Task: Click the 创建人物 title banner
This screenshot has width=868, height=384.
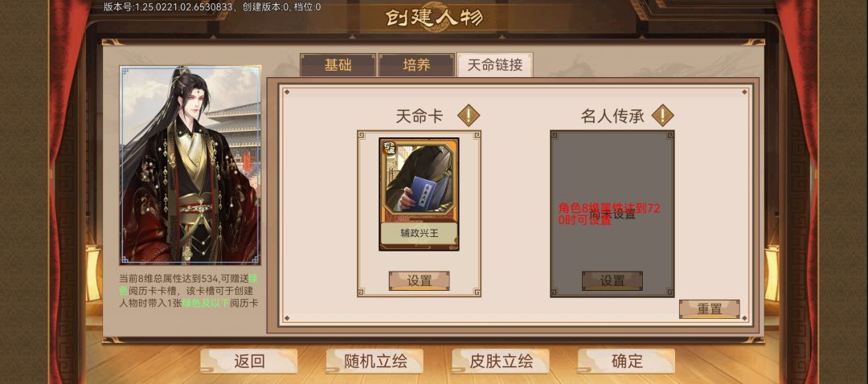Action: coord(434,17)
